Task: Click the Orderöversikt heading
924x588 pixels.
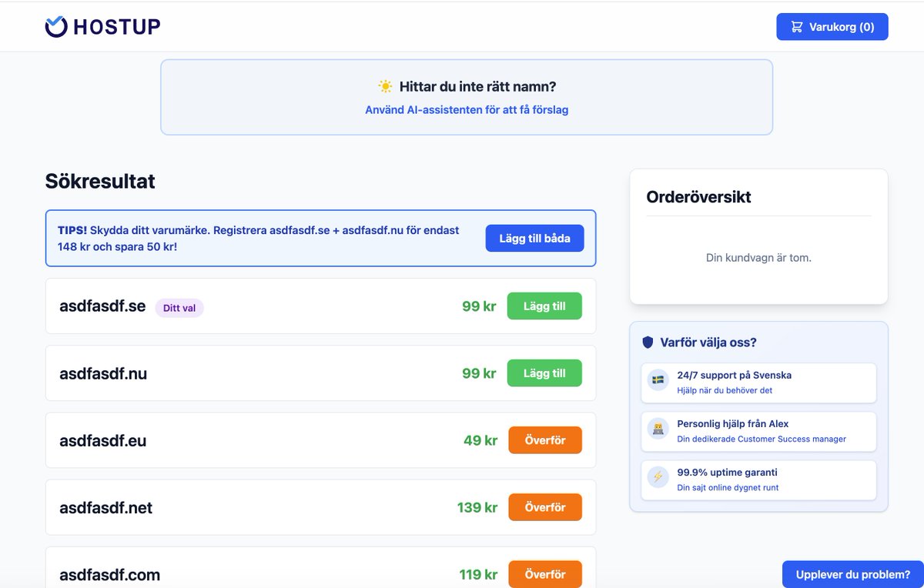Action: (x=698, y=197)
